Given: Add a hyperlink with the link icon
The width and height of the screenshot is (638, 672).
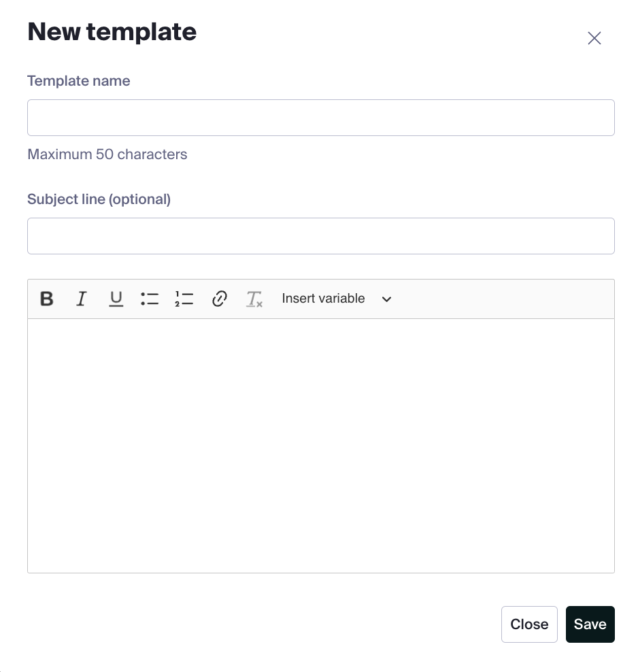Looking at the screenshot, I should tap(220, 299).
